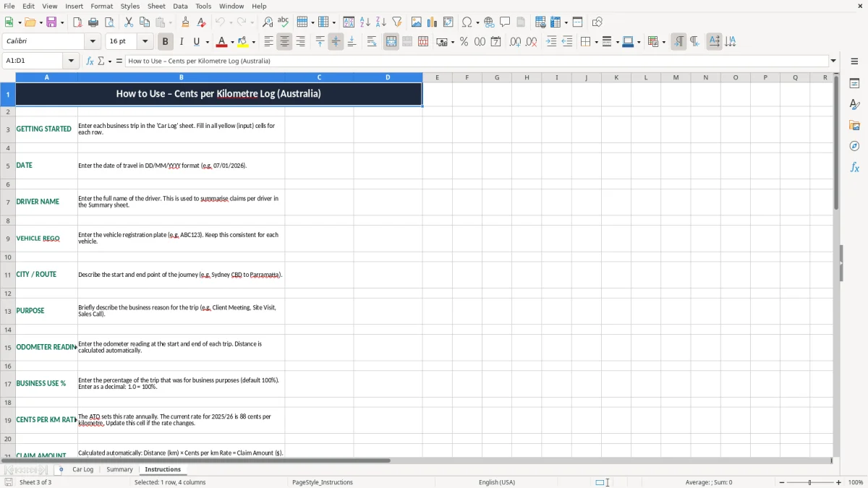Switch to the Summary sheet tab
Viewport: 868px width, 488px height.
119,469
